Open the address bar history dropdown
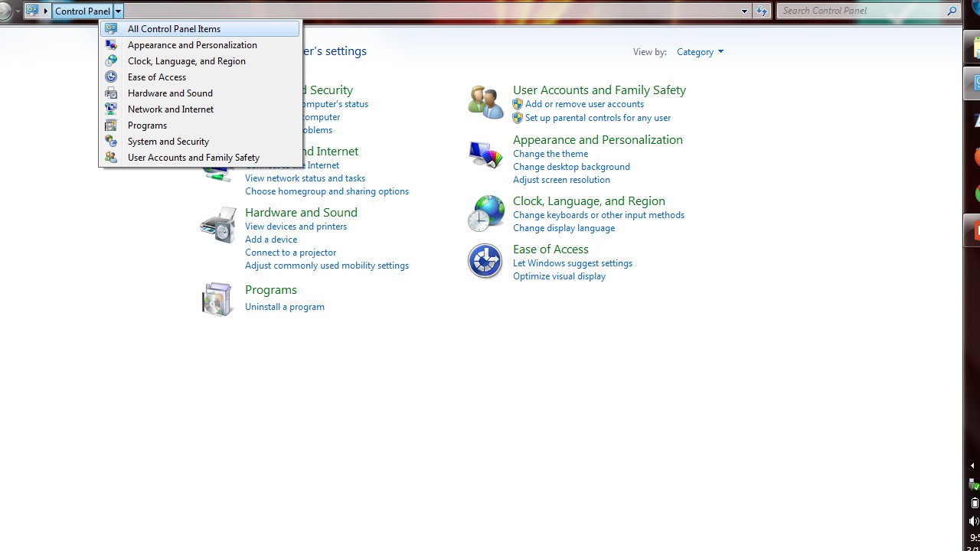 744,11
